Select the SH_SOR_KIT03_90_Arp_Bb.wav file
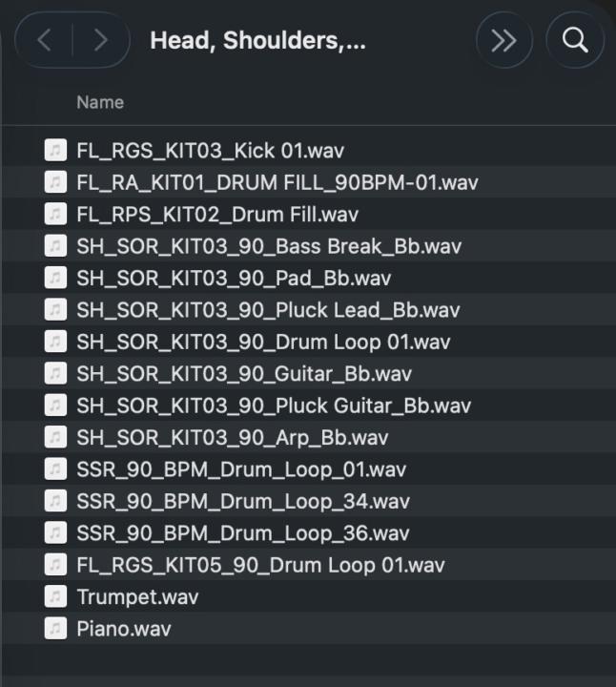The width and height of the screenshot is (616, 687). (x=232, y=438)
